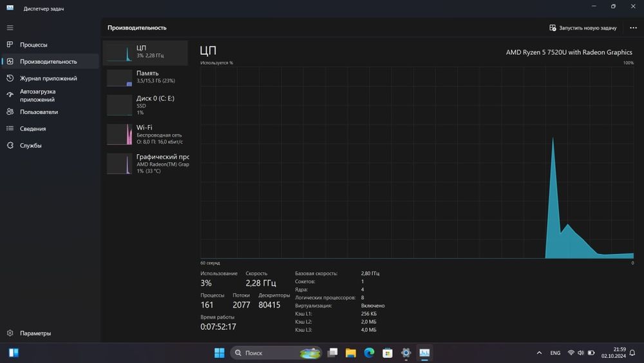Switch the ENG input language indicator
Screen dimensions: 644x363
(555, 353)
